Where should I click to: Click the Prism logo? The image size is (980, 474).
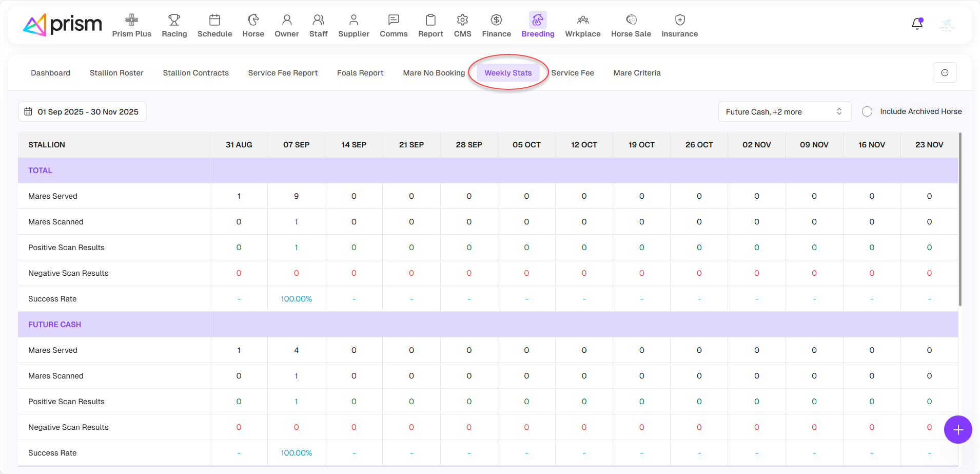(x=63, y=25)
